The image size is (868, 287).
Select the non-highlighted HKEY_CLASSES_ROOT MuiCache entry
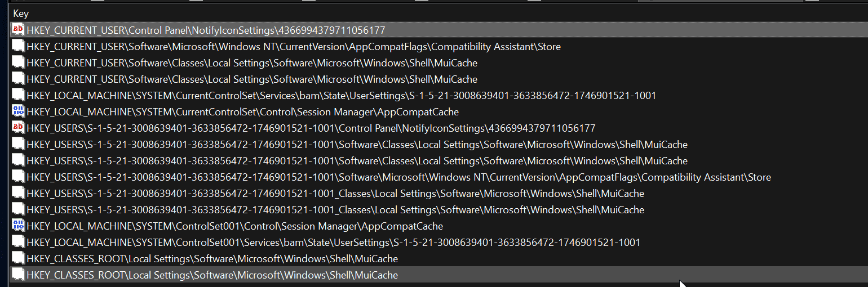[212, 258]
